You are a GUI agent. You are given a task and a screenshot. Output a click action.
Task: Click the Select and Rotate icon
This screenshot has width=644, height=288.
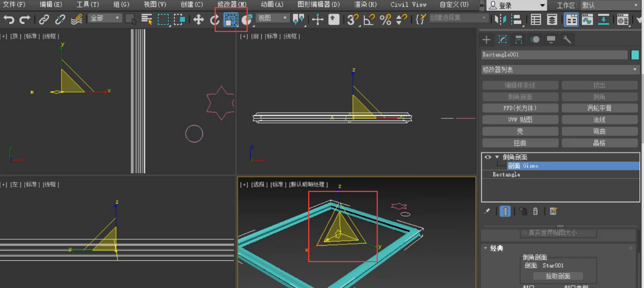pyautogui.click(x=215, y=20)
